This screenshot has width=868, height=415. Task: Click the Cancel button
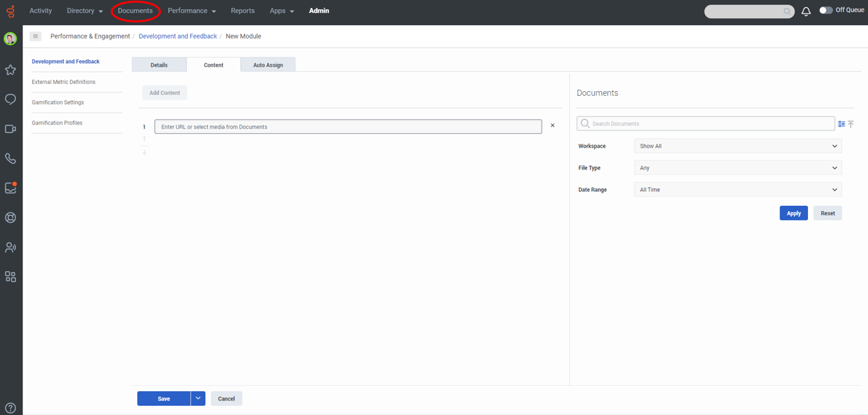(226, 399)
